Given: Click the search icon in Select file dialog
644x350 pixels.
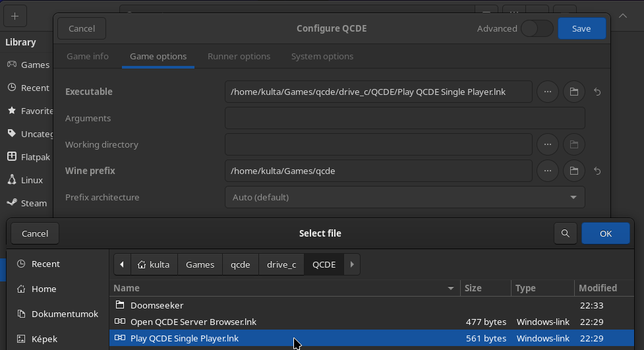Looking at the screenshot, I should [565, 233].
